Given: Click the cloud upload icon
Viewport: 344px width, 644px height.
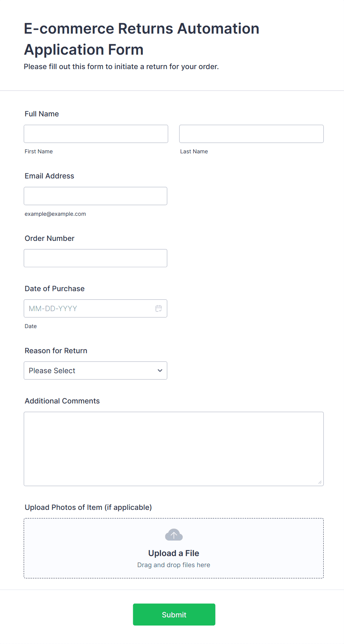Looking at the screenshot, I should coord(174,535).
